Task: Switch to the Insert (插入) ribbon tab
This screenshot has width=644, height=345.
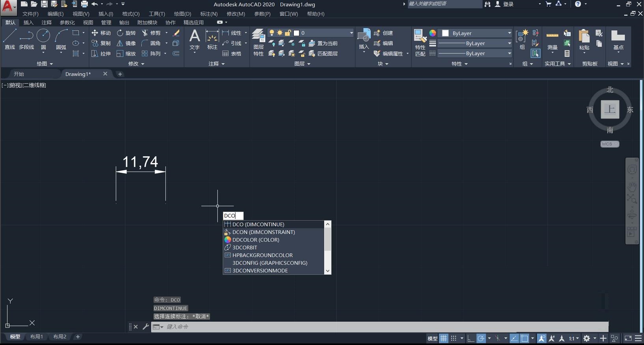Action: [28, 22]
